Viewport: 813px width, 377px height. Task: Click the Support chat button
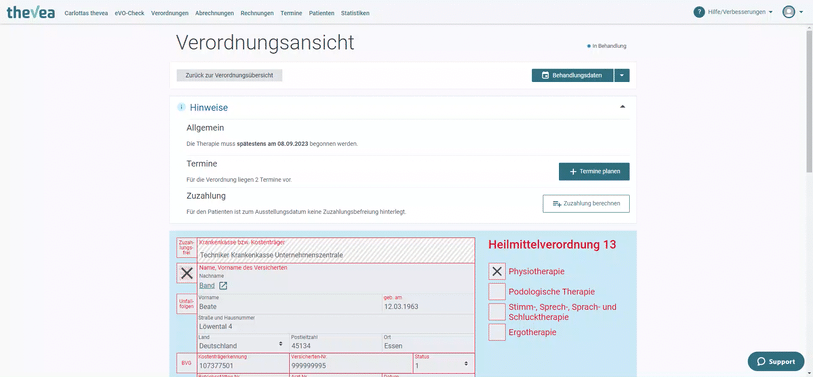(x=776, y=361)
